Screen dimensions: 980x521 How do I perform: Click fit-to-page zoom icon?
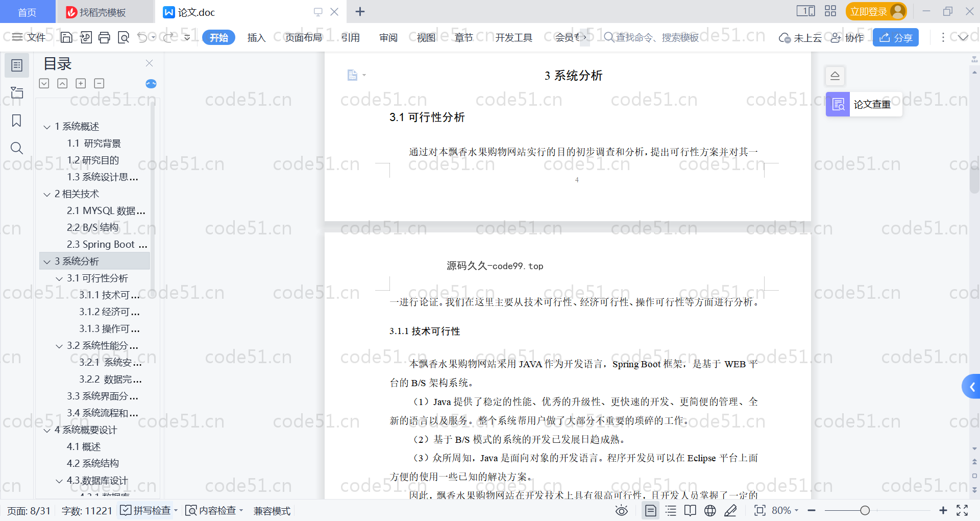tap(760, 510)
